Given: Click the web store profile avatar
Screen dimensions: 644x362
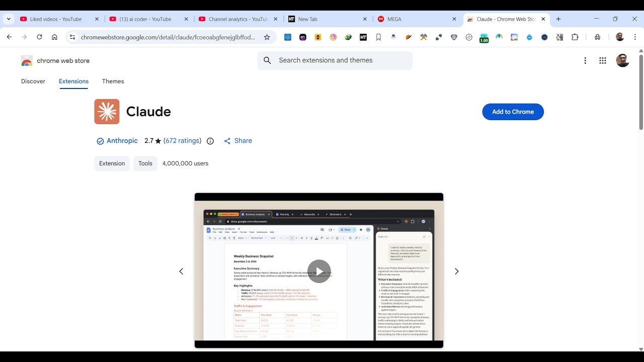Looking at the screenshot, I should [x=623, y=61].
